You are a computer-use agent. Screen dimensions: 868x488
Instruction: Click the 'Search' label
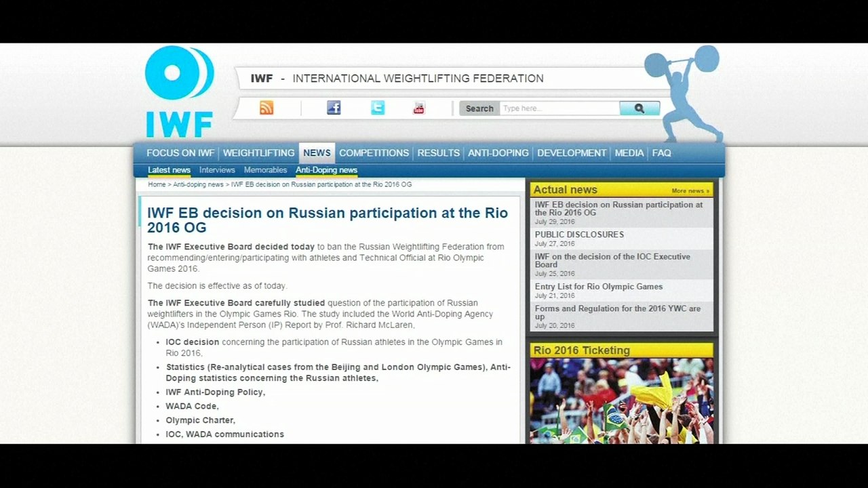(479, 108)
